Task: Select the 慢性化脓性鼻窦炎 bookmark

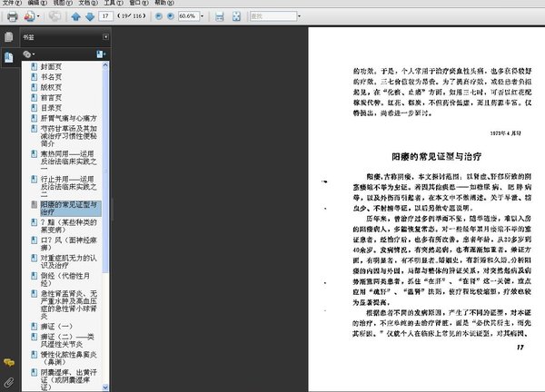Action: click(x=69, y=358)
